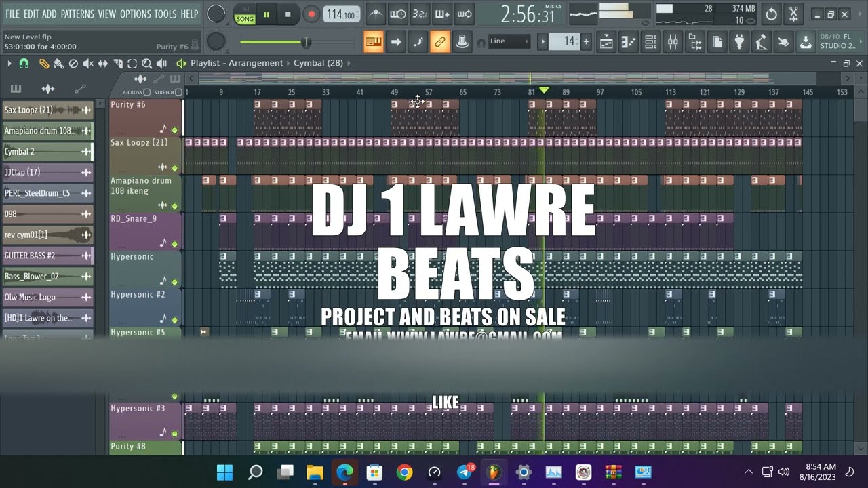This screenshot has width=868, height=488.
Task: Open the Channel rack view button
Action: (650, 42)
